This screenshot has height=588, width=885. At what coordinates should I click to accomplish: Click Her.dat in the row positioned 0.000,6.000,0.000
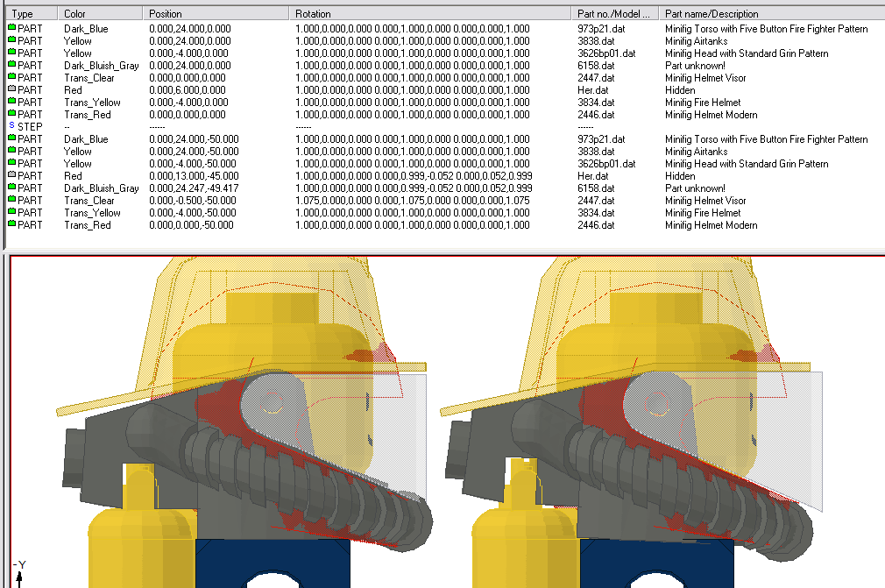(x=593, y=90)
